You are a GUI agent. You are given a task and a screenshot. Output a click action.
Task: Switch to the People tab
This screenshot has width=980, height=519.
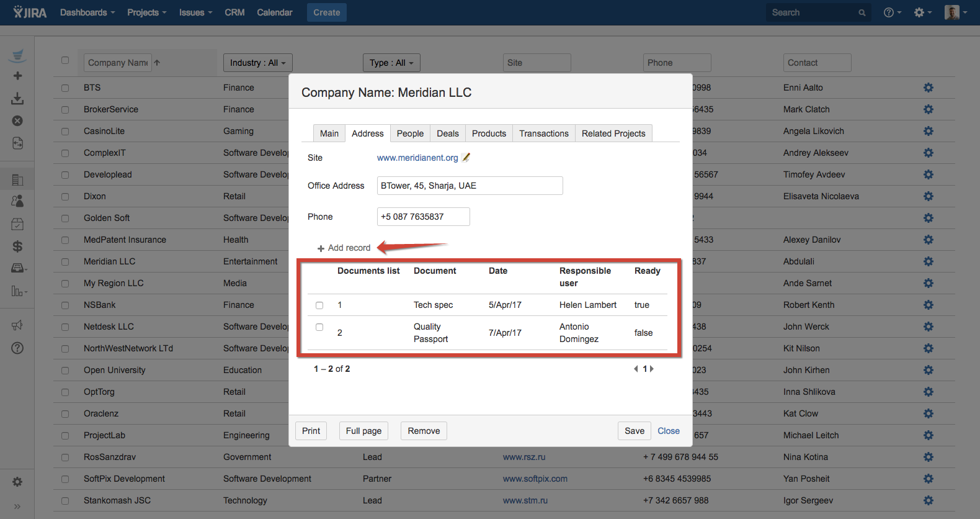[x=410, y=133]
